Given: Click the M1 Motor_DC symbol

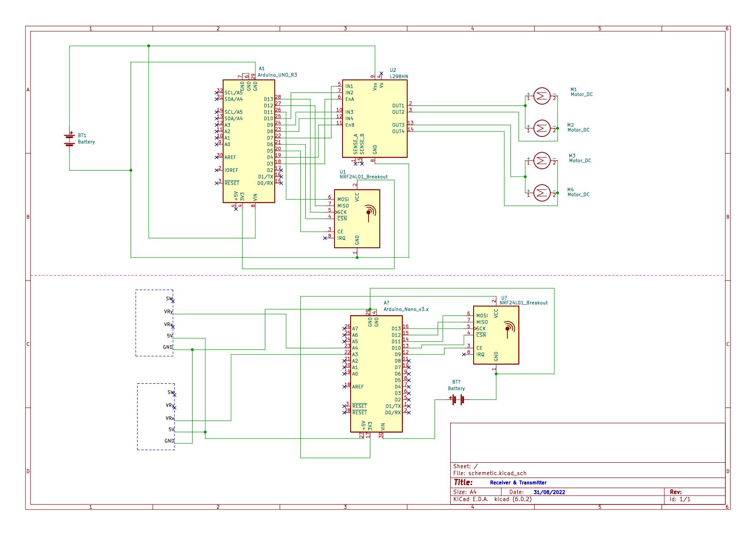Looking at the screenshot, I should point(541,96).
